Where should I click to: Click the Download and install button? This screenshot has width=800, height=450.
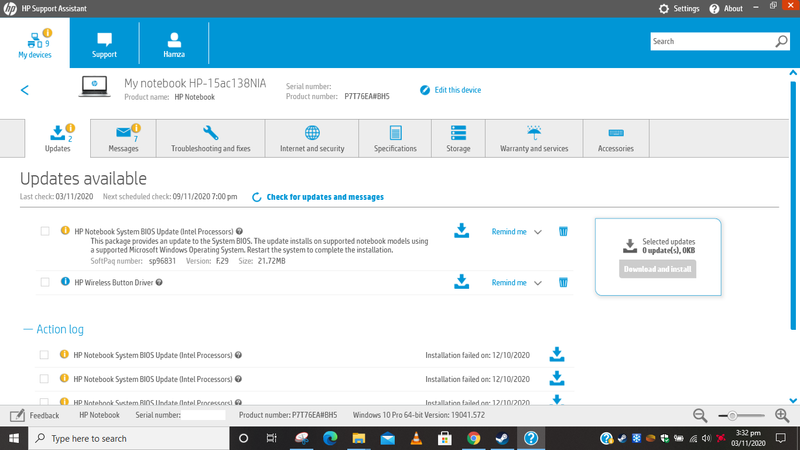point(657,269)
